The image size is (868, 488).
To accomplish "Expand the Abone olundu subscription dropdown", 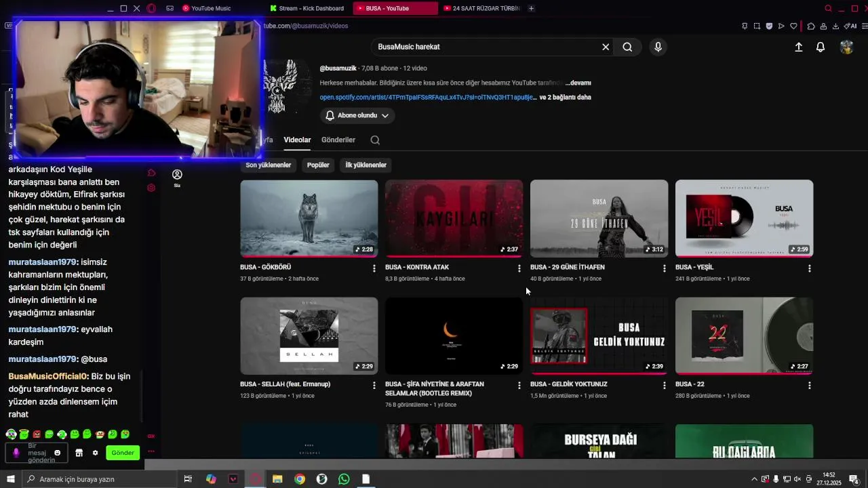I will (x=357, y=116).
